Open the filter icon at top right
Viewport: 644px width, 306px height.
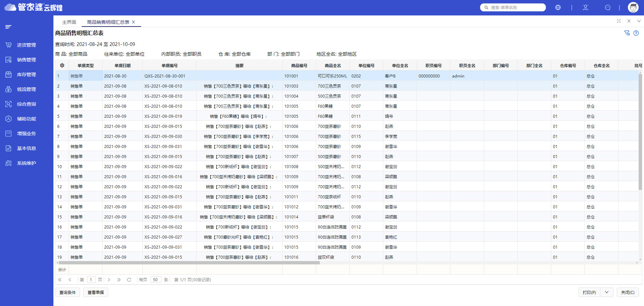pos(627,33)
